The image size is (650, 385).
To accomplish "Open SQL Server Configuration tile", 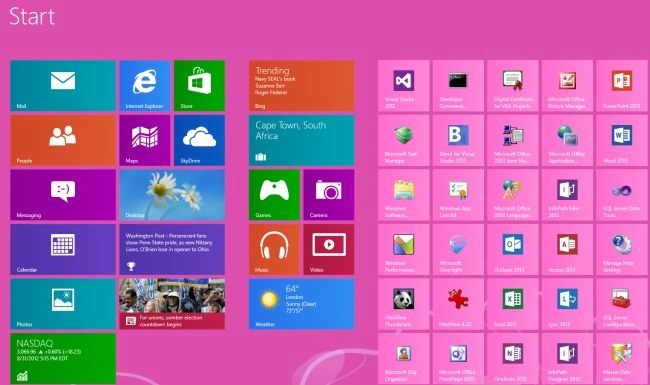I will (x=622, y=304).
